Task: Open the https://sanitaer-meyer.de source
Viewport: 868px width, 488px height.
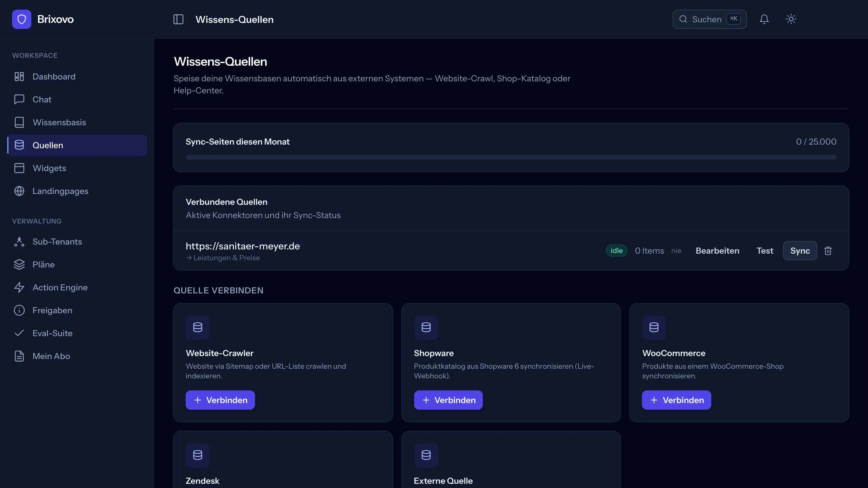Action: (243, 246)
